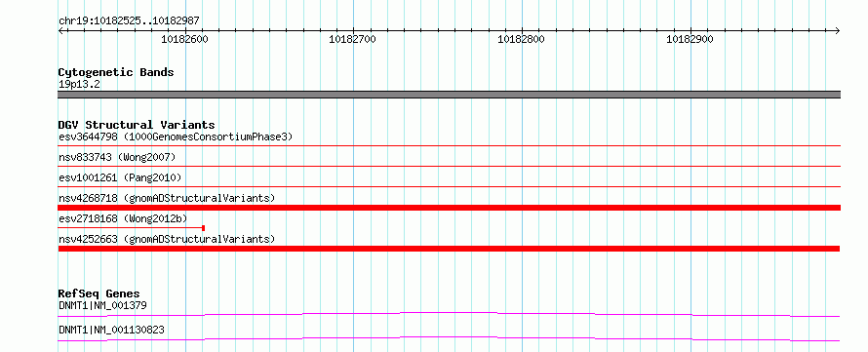Click the 10182900 ruler position label
The image size is (868, 352).
pos(690,39)
